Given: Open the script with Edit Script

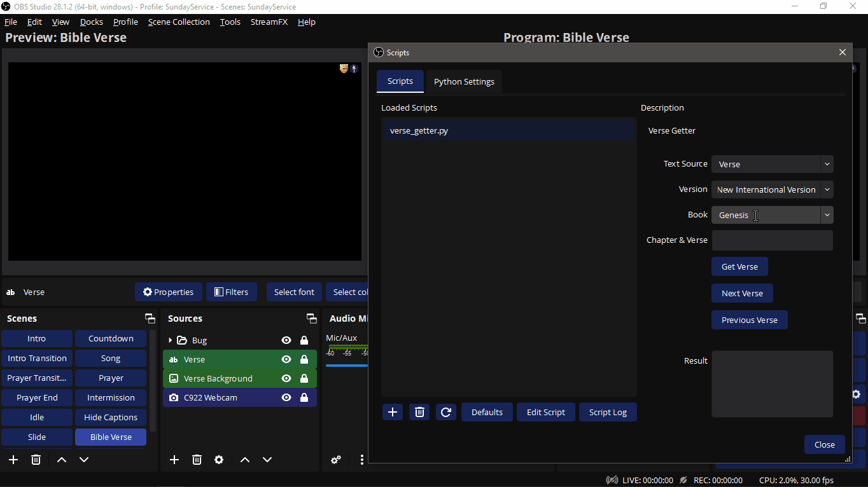Looking at the screenshot, I should pyautogui.click(x=545, y=412).
